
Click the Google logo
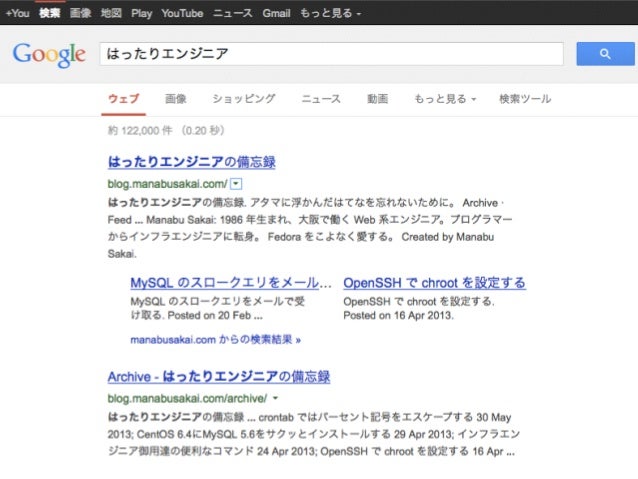[x=49, y=55]
